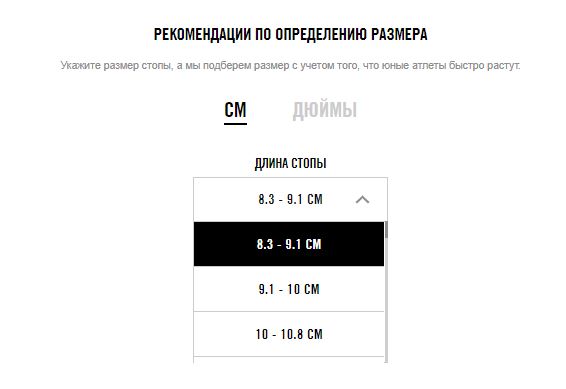Choose the 10 - 10.8 СМ option
The image size is (566, 389).
pos(289,334)
